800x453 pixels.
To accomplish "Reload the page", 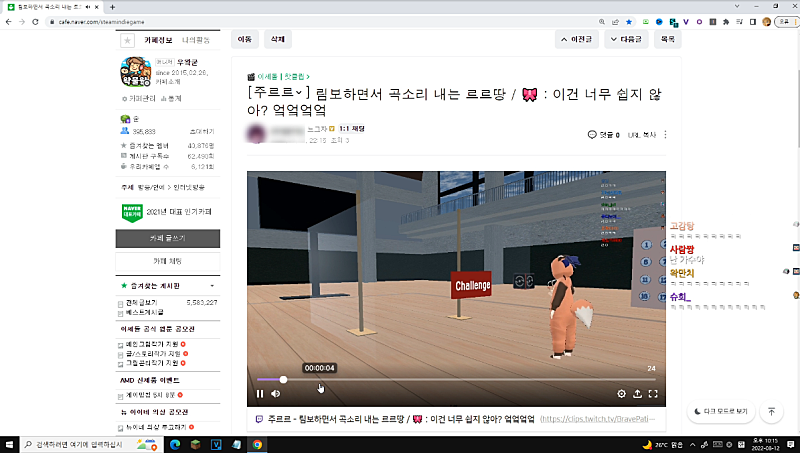I will [x=35, y=22].
